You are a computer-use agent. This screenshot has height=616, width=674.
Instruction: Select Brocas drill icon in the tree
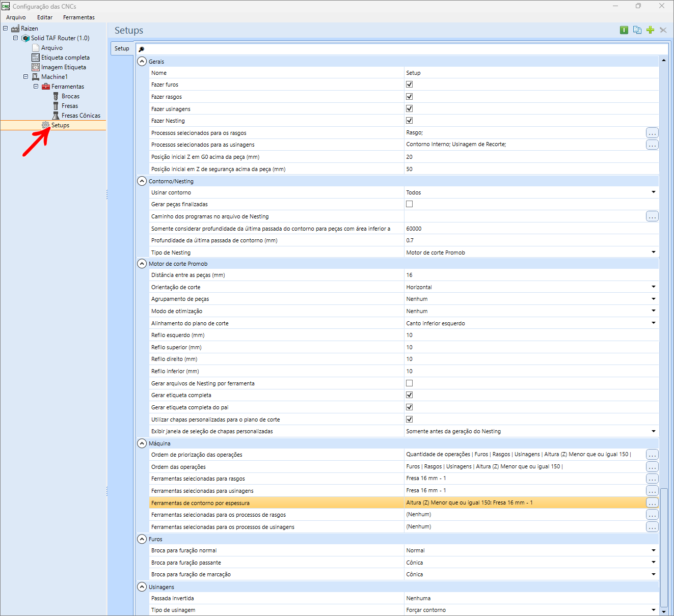pyautogui.click(x=56, y=96)
